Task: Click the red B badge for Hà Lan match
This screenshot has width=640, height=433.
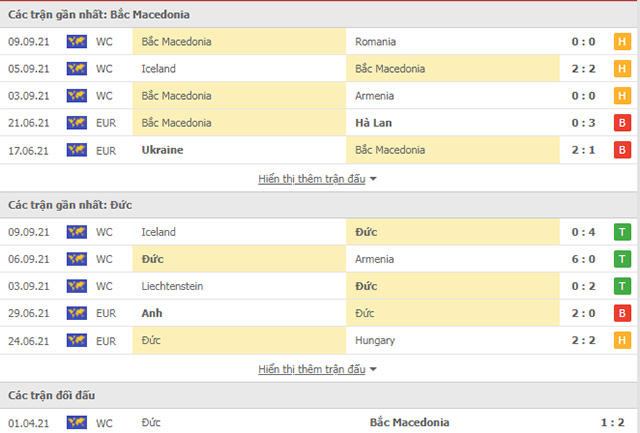Action: (x=621, y=123)
